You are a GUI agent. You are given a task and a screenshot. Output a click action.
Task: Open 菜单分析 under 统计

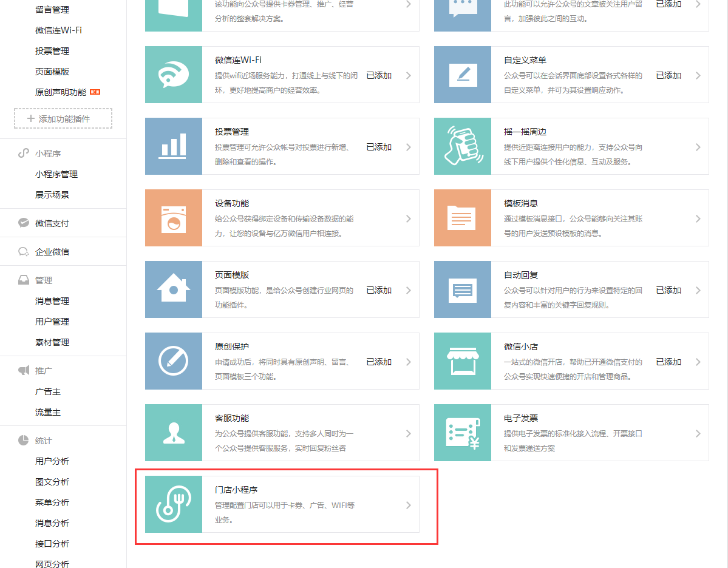click(x=52, y=502)
